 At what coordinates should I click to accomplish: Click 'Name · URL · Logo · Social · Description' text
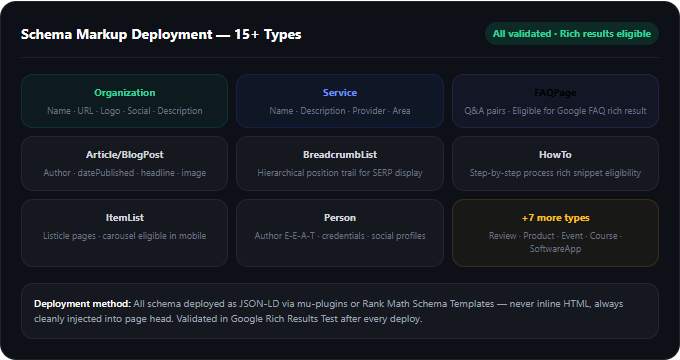[x=124, y=111]
